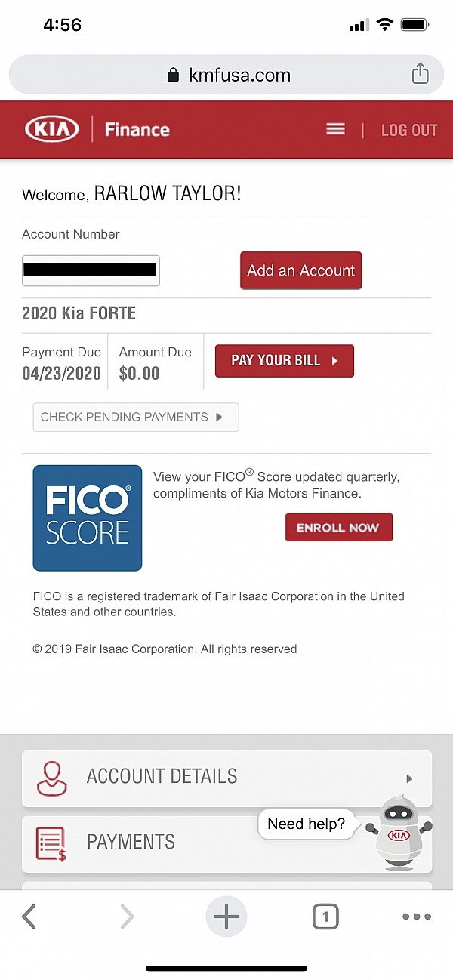Open a new tab with the plus icon
Screen dimensions: 453x980
pyautogui.click(x=226, y=917)
